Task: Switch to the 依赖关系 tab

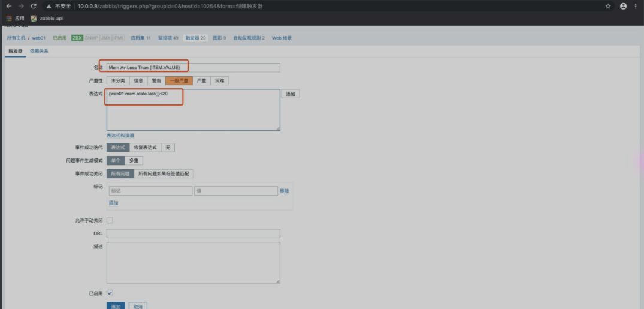Action: point(39,51)
